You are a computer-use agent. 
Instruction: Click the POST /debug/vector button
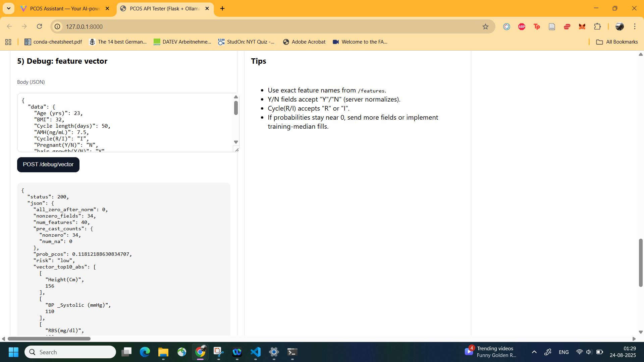tap(48, 165)
